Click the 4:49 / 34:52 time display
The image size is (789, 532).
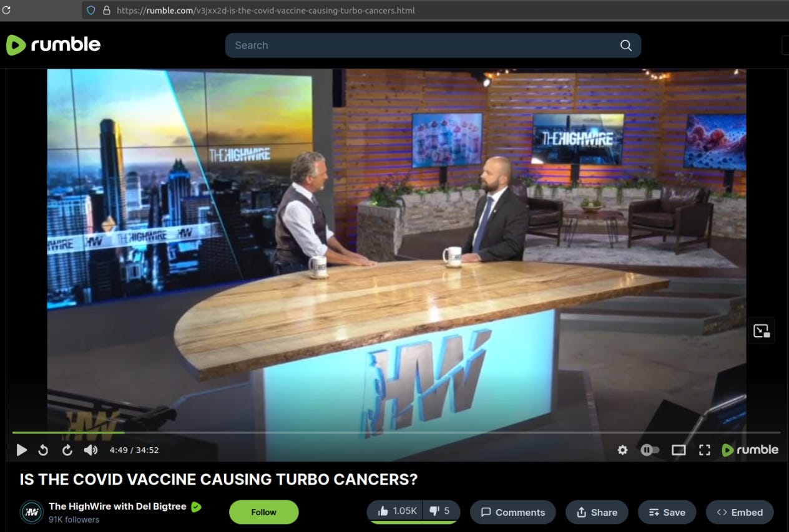[x=134, y=450]
